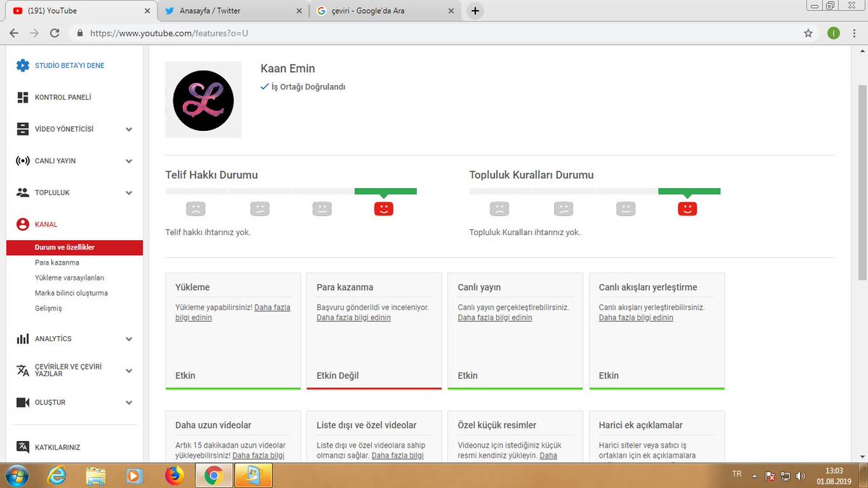Image resolution: width=868 pixels, height=488 pixels.
Task: Open a new browser tab with plus button
Action: [475, 11]
